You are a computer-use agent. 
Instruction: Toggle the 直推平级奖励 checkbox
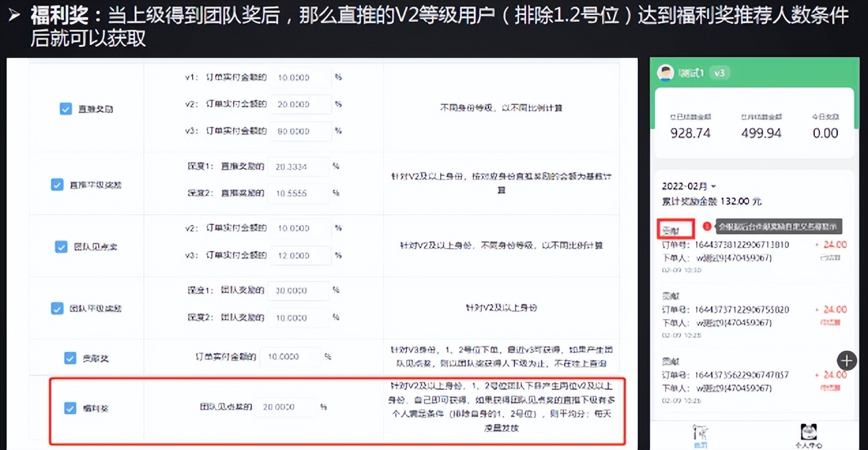(x=57, y=183)
